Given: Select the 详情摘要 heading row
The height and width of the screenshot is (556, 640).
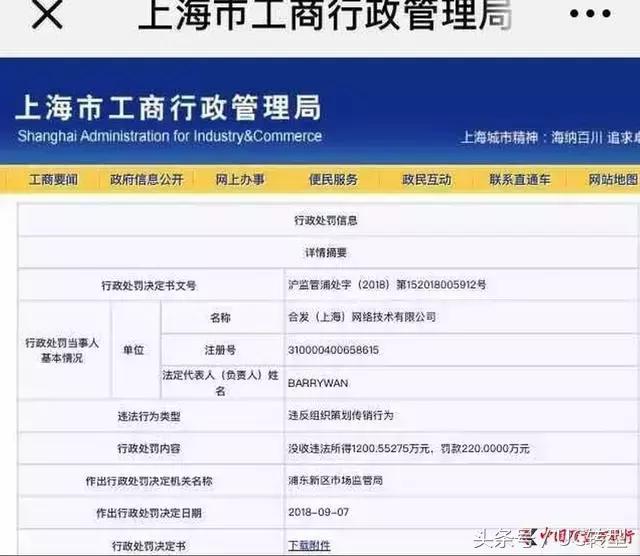Looking at the screenshot, I should [326, 253].
